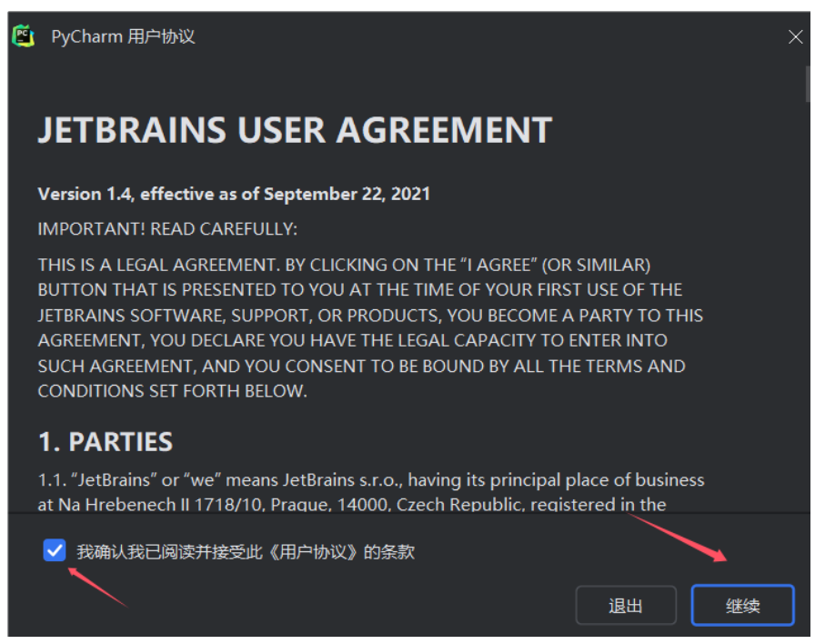The height and width of the screenshot is (644, 815).
Task: Close the PyCharm user agreement dialog
Action: click(x=795, y=37)
